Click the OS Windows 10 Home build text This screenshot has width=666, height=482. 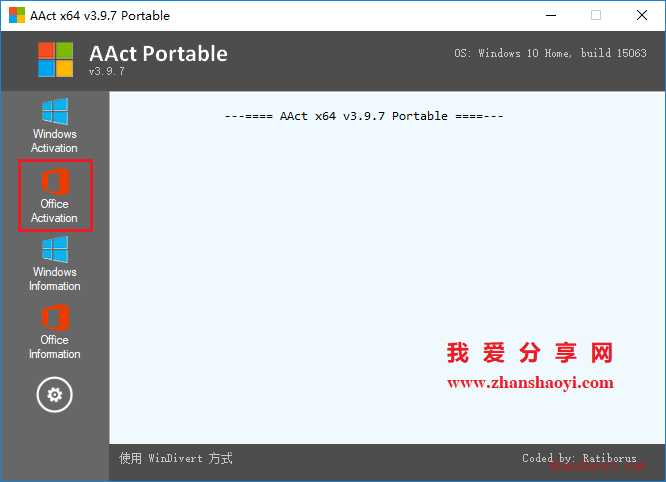click(550, 53)
